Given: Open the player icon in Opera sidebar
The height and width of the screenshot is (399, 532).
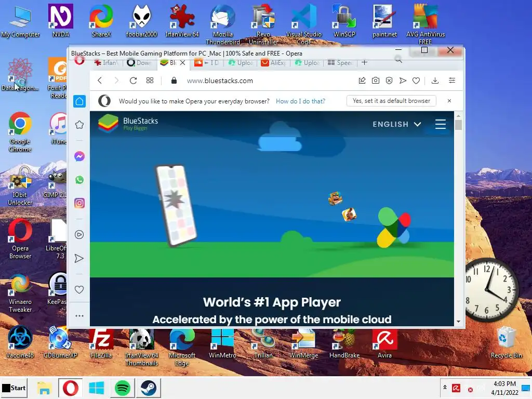Looking at the screenshot, I should pos(79,235).
